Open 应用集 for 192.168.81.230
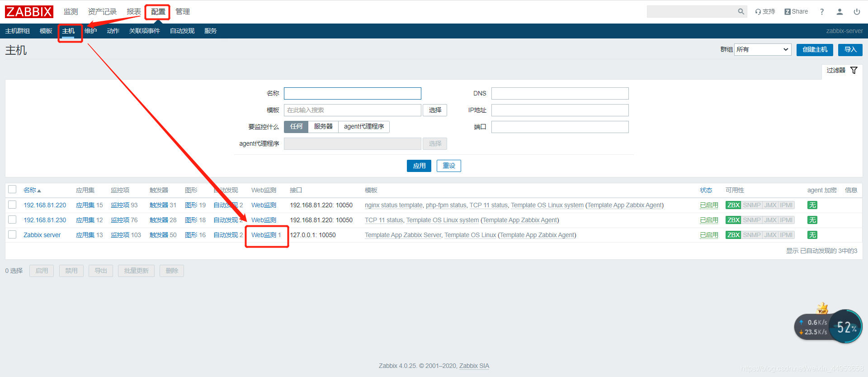Image resolution: width=868 pixels, height=377 pixels. coord(85,220)
